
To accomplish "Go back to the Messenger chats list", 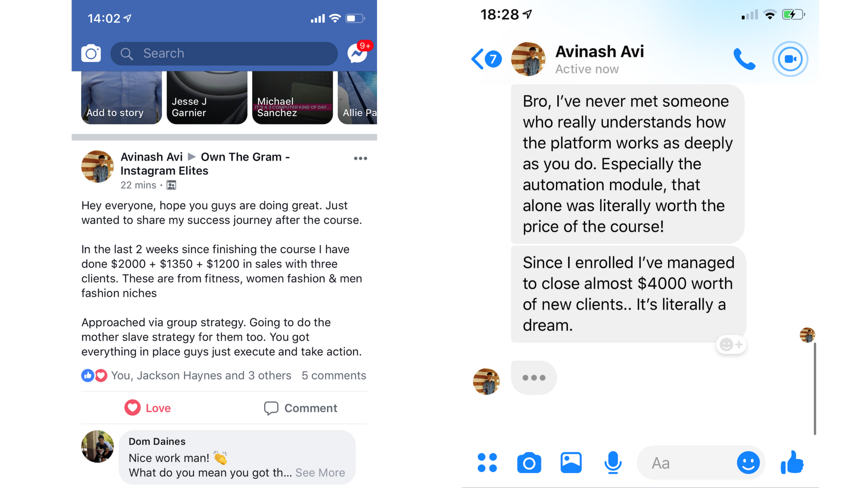I will (x=486, y=59).
